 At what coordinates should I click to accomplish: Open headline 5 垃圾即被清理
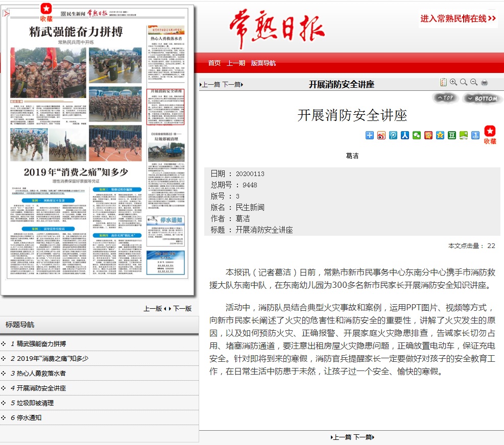[35, 403]
